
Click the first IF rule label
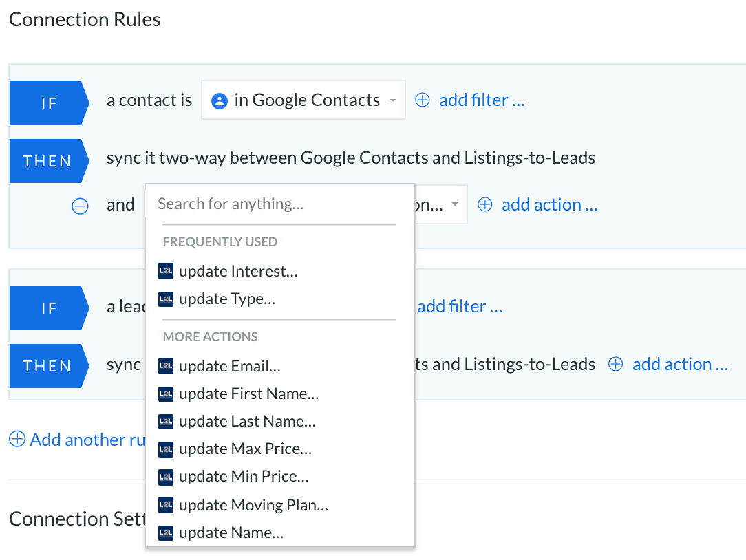[49, 103]
